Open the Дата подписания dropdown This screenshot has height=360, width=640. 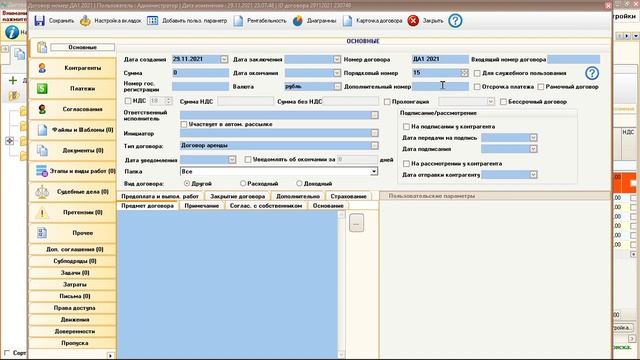point(533,149)
